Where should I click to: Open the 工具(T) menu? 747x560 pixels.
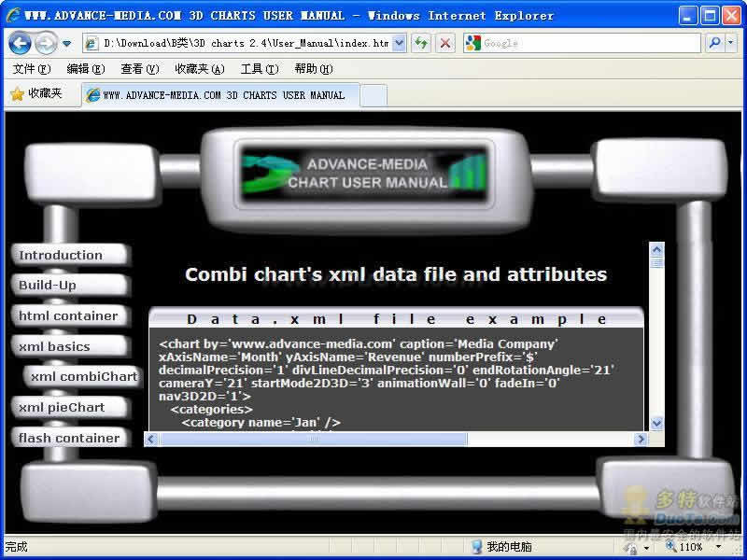point(260,69)
